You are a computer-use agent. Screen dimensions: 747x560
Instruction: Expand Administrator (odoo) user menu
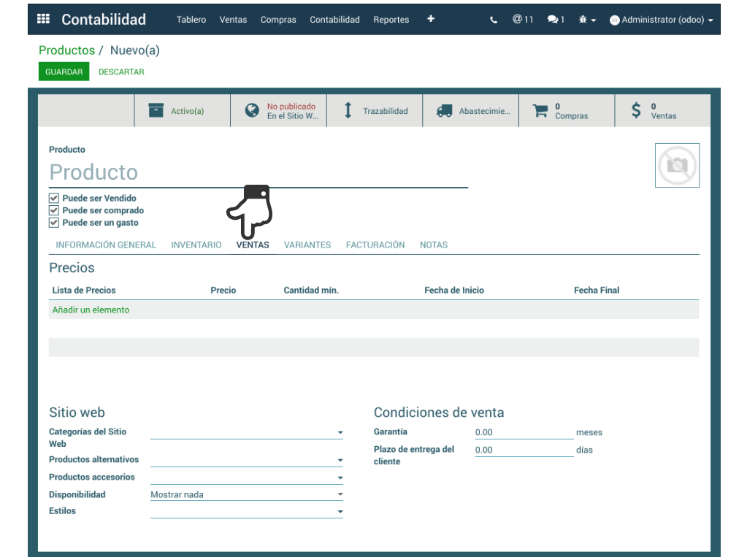tap(662, 20)
